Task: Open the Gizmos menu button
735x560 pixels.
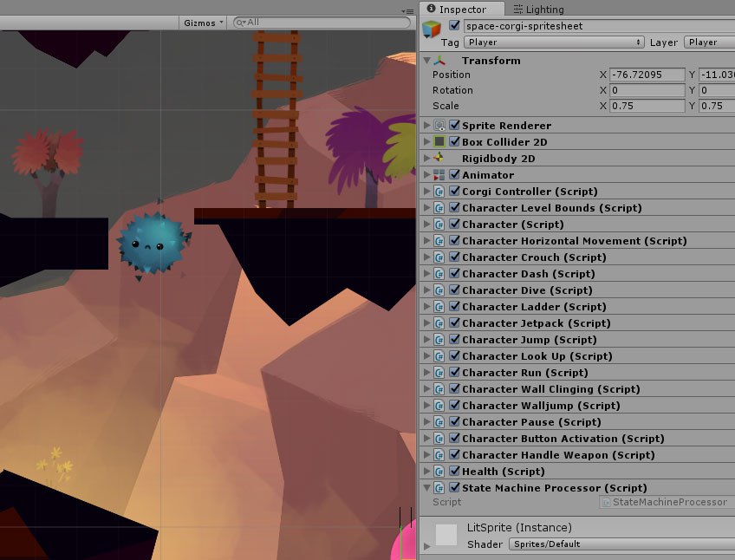Action: click(204, 23)
